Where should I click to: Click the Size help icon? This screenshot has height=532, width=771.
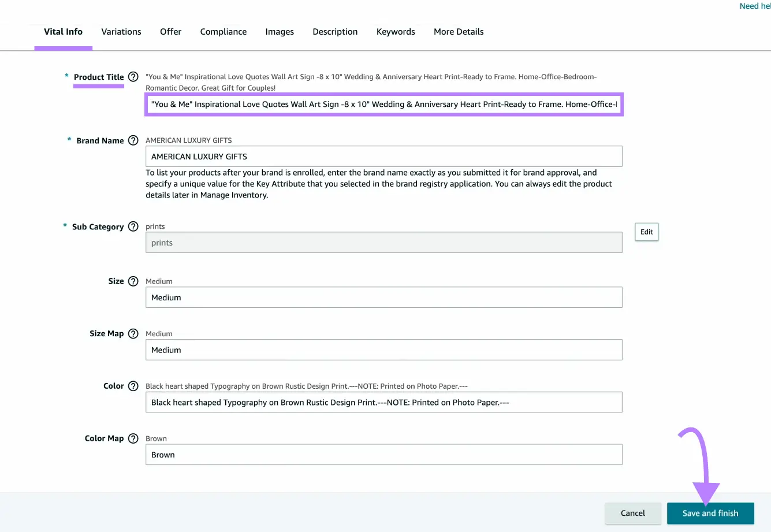pyautogui.click(x=133, y=281)
